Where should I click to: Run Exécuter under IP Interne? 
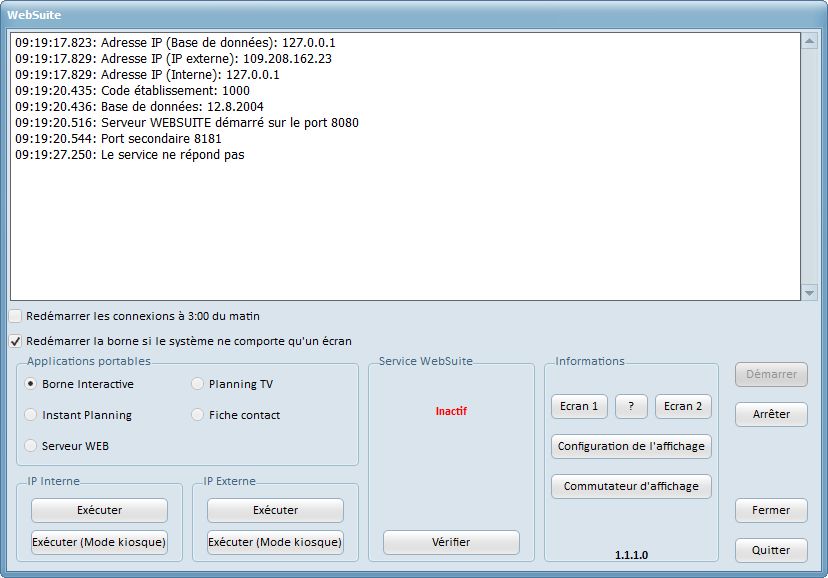pyautogui.click(x=98, y=510)
